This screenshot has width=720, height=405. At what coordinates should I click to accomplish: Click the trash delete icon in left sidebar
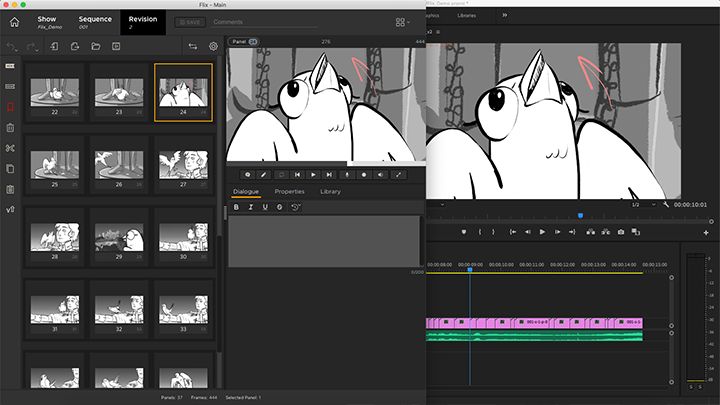(10, 127)
